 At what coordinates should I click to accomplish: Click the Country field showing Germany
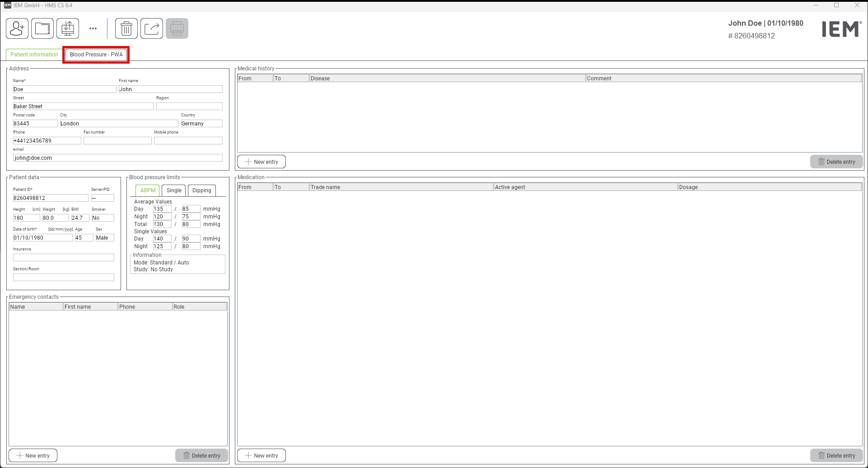pyautogui.click(x=201, y=124)
